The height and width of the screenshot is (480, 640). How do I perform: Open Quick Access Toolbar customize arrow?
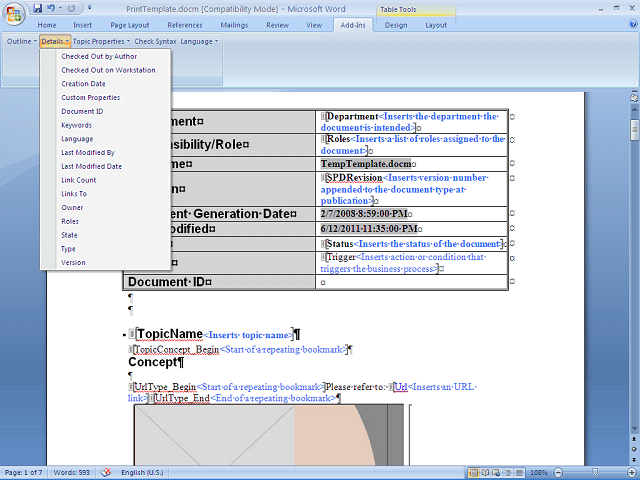(x=90, y=8)
